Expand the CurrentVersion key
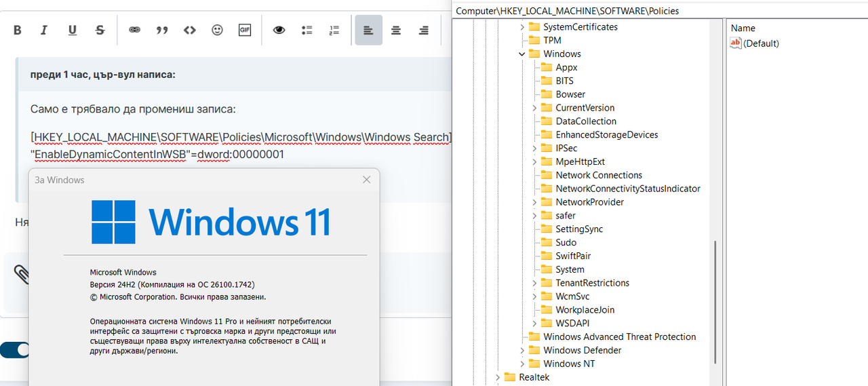The height and width of the screenshot is (386, 868). pos(534,108)
